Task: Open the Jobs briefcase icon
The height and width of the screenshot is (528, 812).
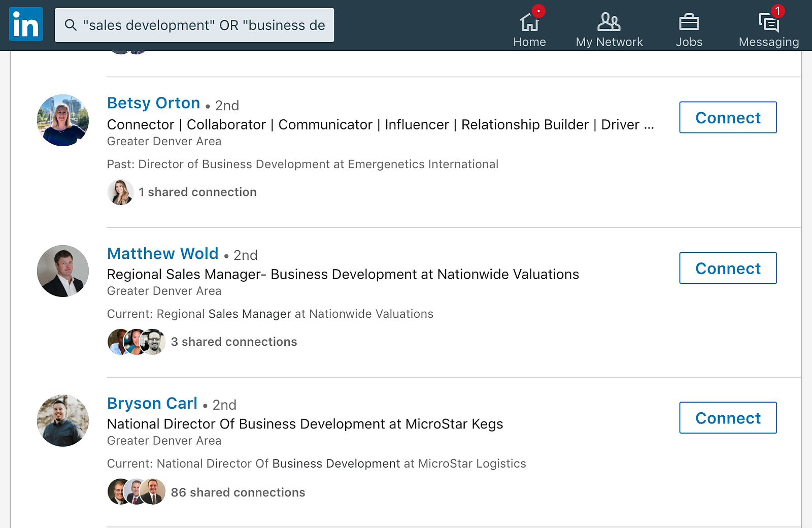Action: (689, 23)
